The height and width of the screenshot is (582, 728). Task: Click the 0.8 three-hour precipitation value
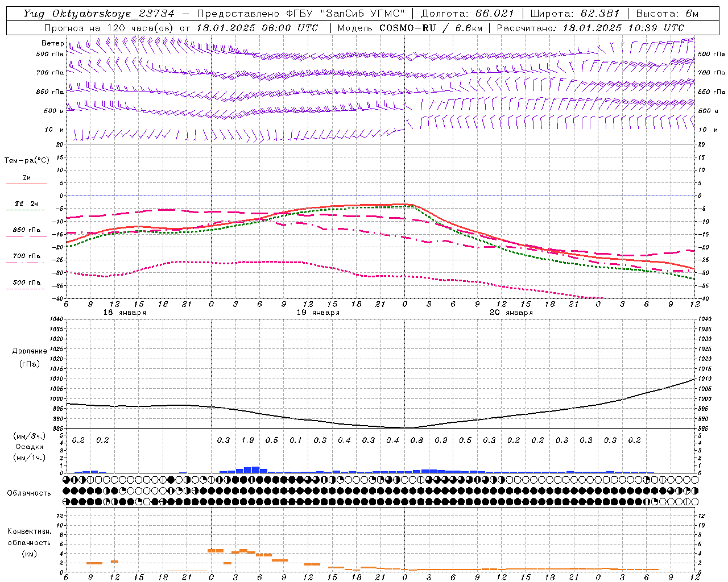coord(417,440)
